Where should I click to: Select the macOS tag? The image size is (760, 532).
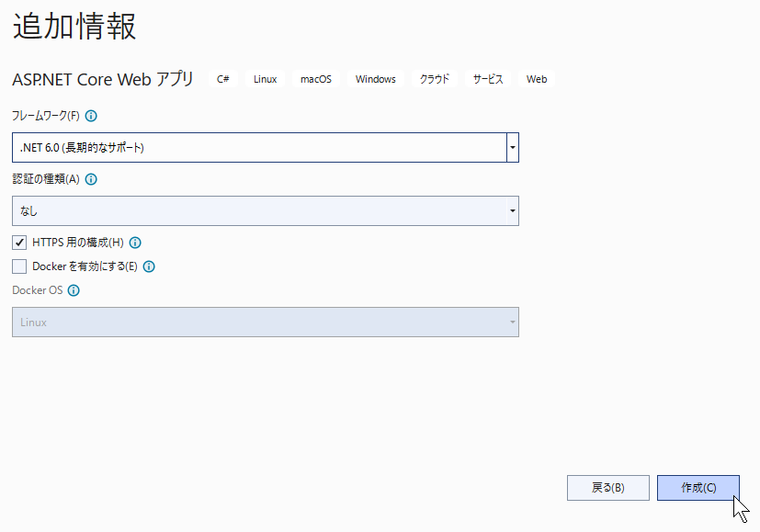pyautogui.click(x=316, y=79)
